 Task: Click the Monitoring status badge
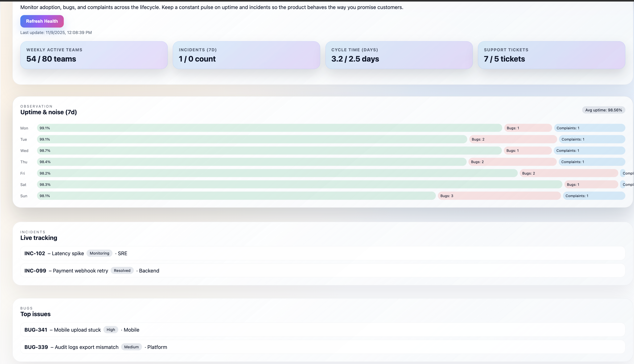(99, 253)
